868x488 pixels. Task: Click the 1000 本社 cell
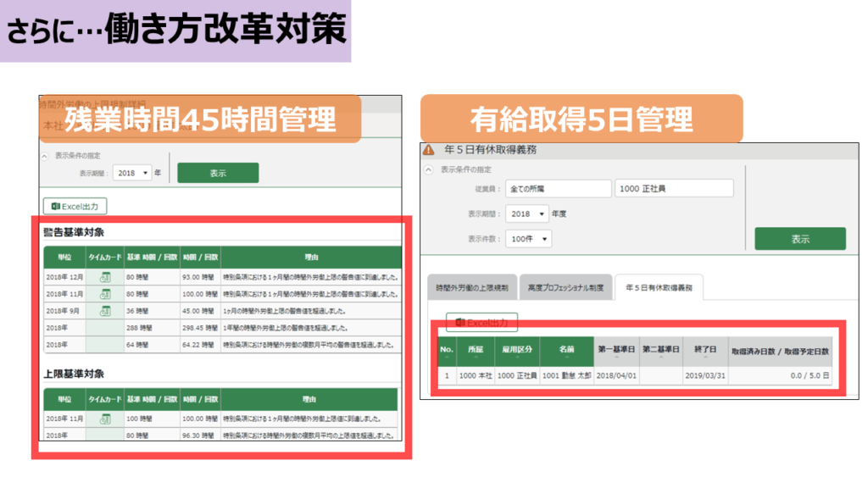pyautogui.click(x=476, y=375)
